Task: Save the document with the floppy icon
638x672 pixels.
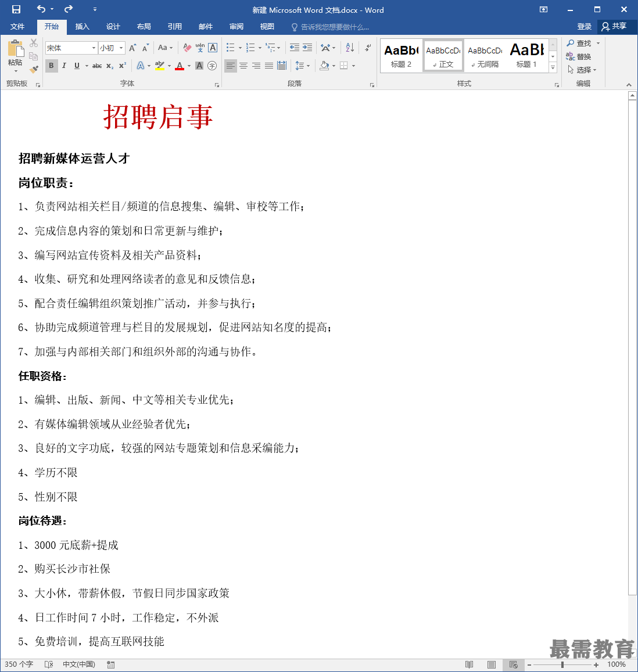Action: coord(16,9)
